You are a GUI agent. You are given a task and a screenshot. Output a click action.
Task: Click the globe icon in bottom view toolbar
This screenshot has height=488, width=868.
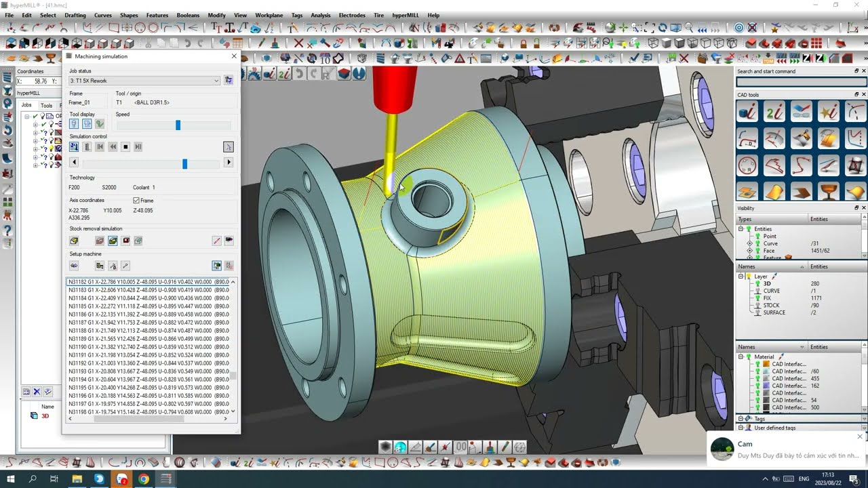pyautogui.click(x=400, y=447)
